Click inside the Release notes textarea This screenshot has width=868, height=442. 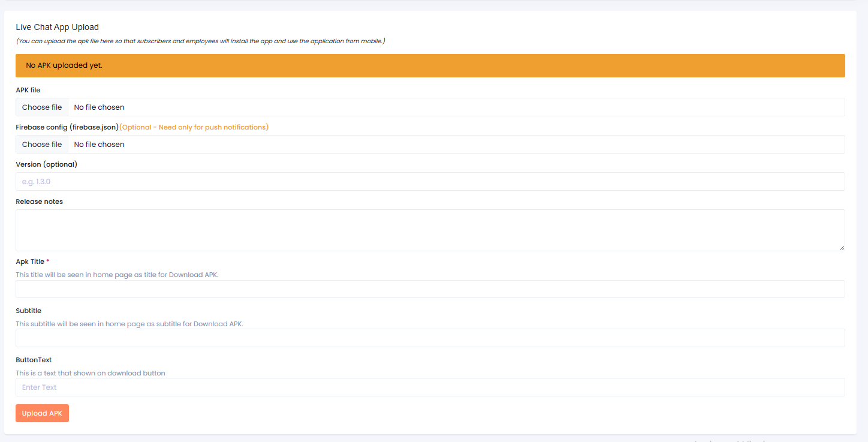[430, 230]
